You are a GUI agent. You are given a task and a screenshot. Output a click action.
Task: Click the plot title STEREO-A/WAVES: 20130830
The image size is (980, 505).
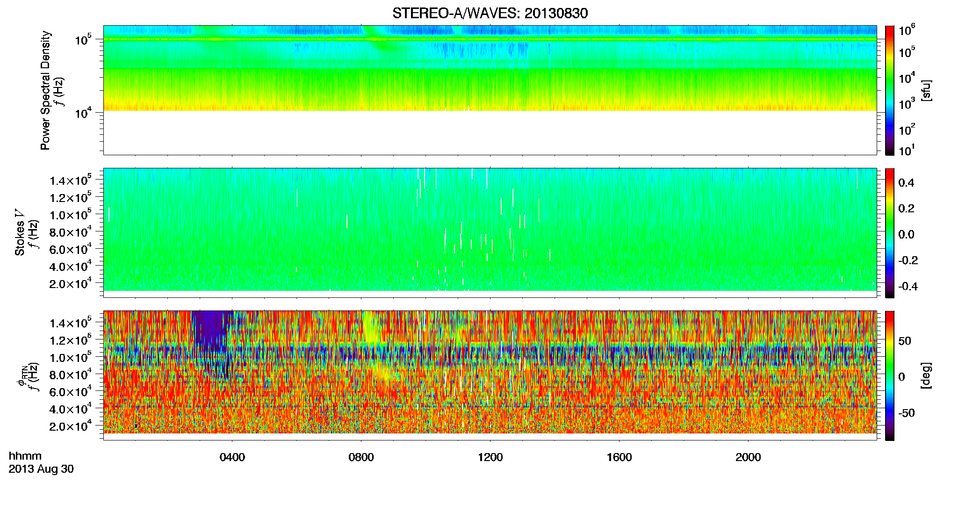pos(490,13)
